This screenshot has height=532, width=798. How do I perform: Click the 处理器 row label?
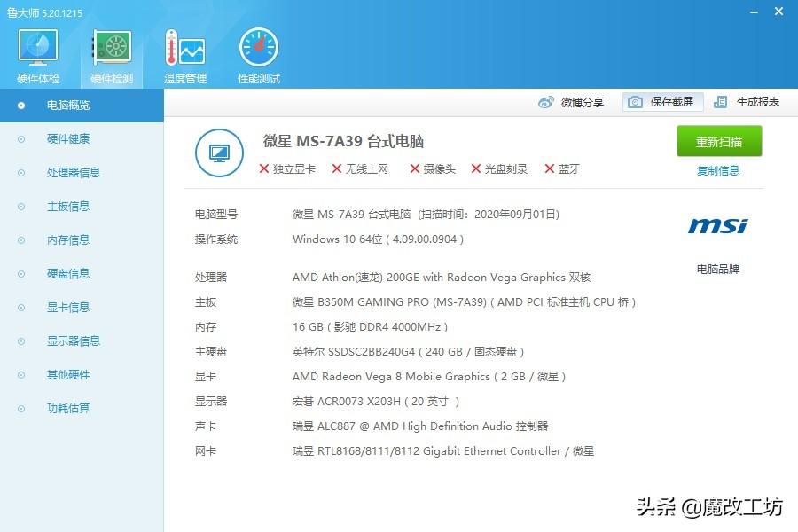click(211, 278)
